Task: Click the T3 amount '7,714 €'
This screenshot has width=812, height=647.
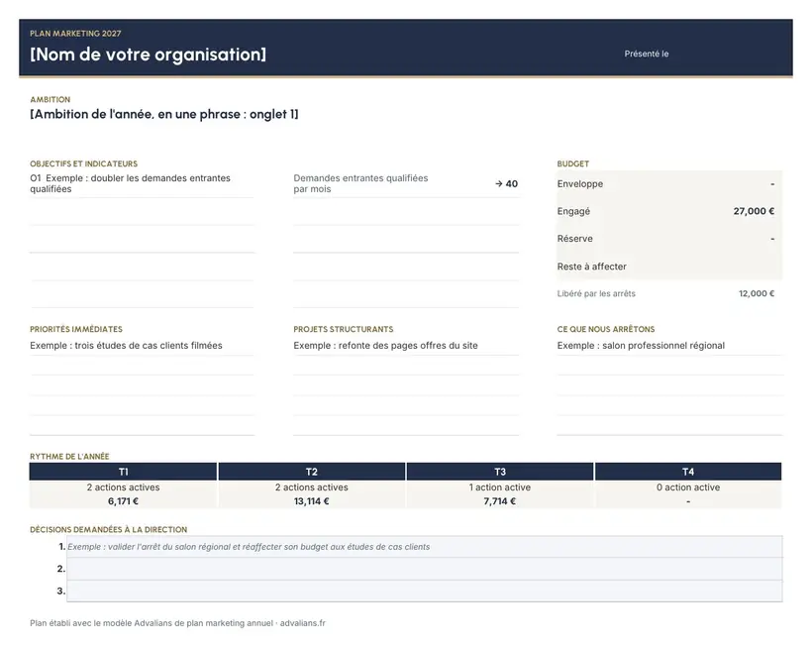Action: coord(500,501)
